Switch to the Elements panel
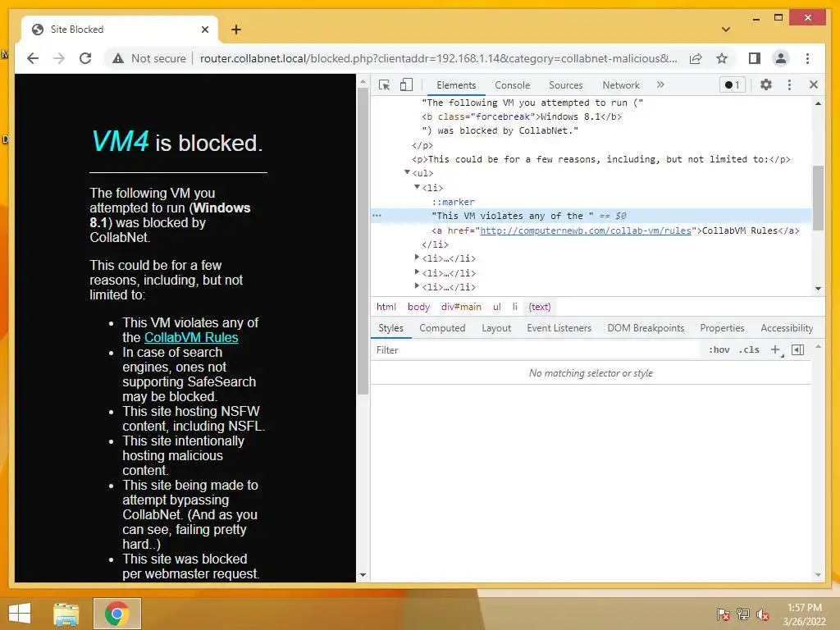 point(456,85)
